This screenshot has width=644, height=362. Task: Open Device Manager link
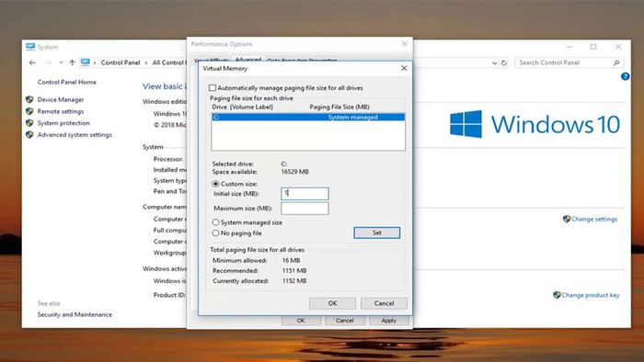pyautogui.click(x=61, y=99)
